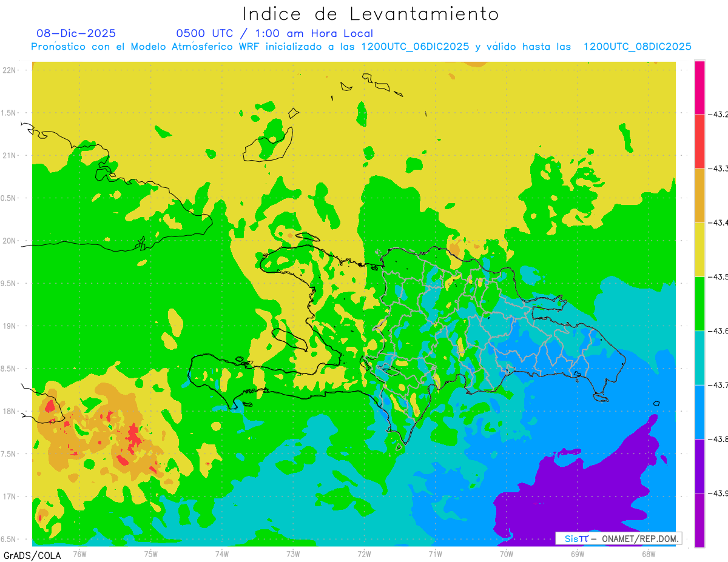Image resolution: width=728 pixels, height=562 pixels.
Task: Click the "76W" longitude label
Action: [x=79, y=553]
